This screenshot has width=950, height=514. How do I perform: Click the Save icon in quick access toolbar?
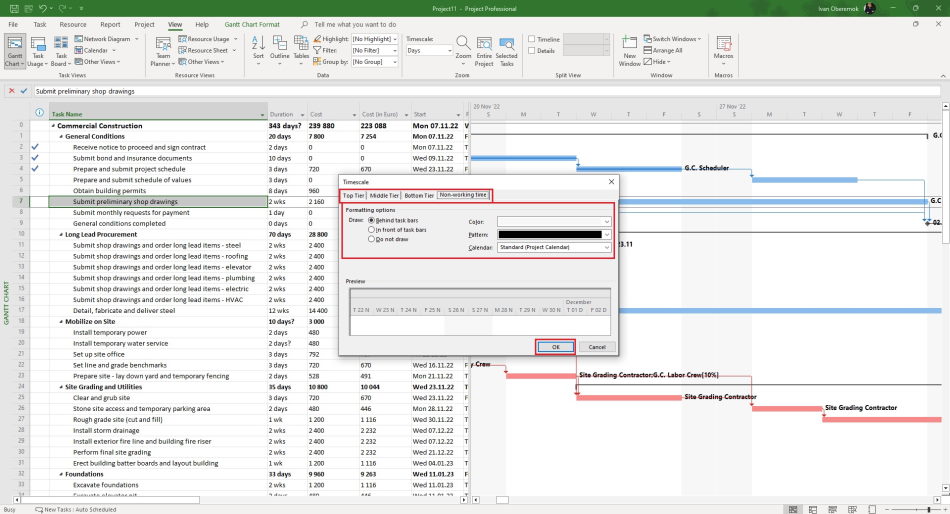point(14,8)
